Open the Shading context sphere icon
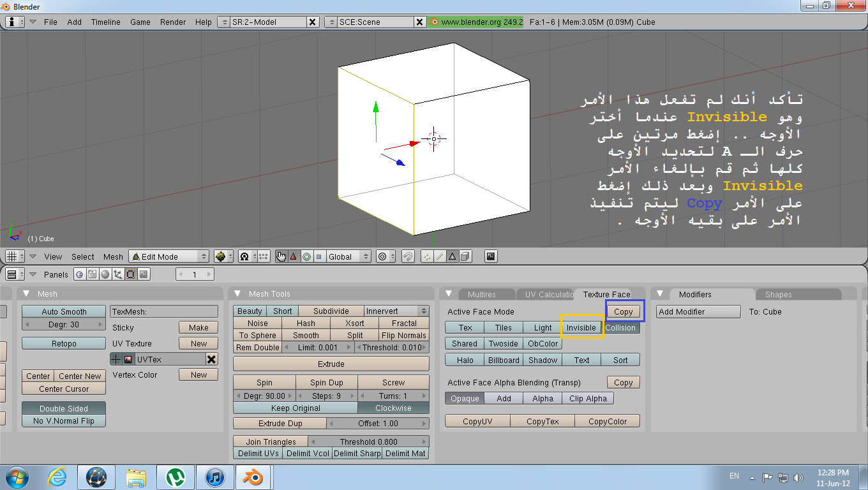 (x=105, y=274)
